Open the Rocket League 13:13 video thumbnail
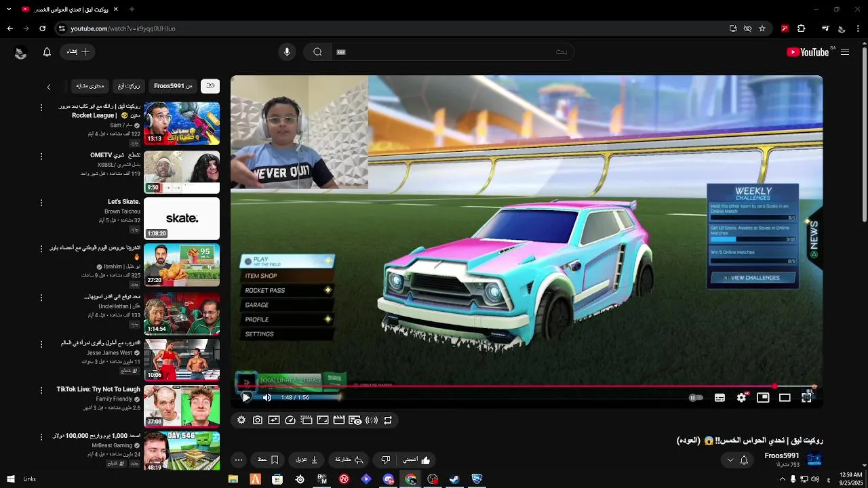The width and height of the screenshot is (868, 488). click(182, 123)
